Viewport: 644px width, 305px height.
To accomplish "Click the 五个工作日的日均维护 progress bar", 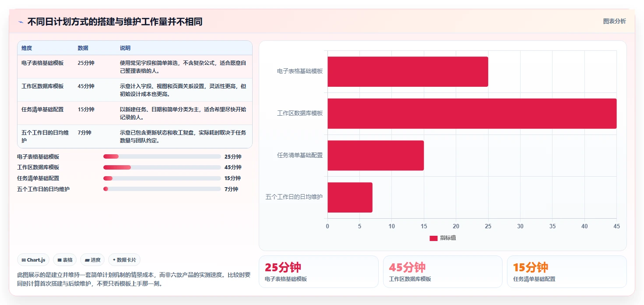I will [162, 189].
